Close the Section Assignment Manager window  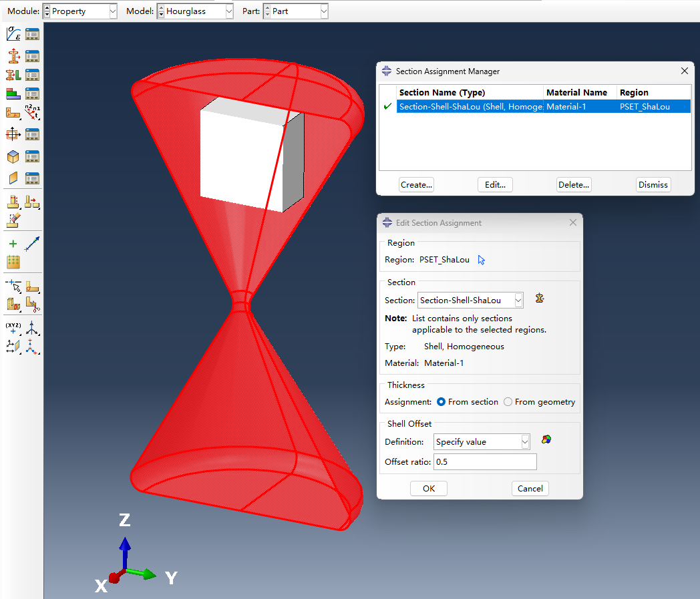pos(685,71)
